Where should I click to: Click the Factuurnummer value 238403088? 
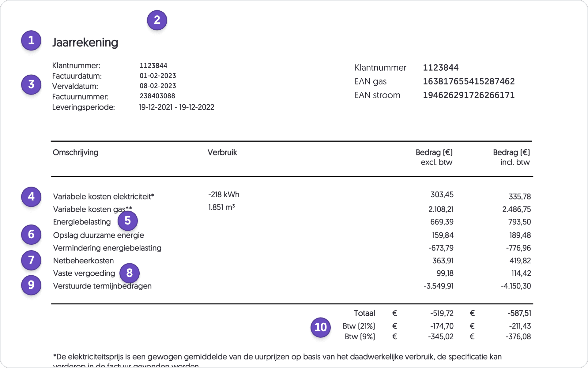pyautogui.click(x=157, y=96)
